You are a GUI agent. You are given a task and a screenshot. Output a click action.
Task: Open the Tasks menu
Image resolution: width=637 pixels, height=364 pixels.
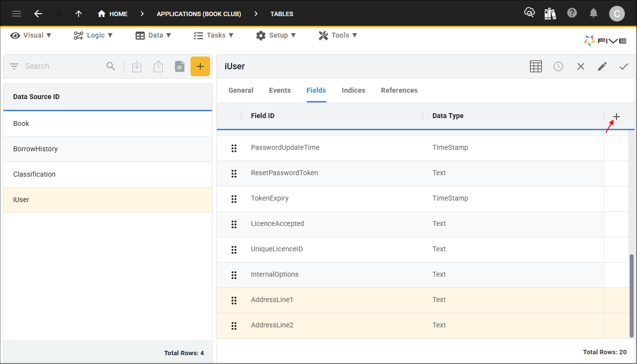coord(213,35)
